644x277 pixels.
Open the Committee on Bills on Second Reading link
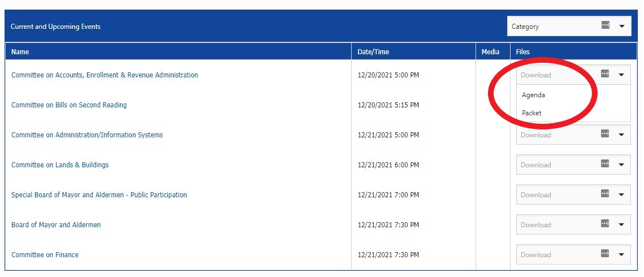pos(69,105)
